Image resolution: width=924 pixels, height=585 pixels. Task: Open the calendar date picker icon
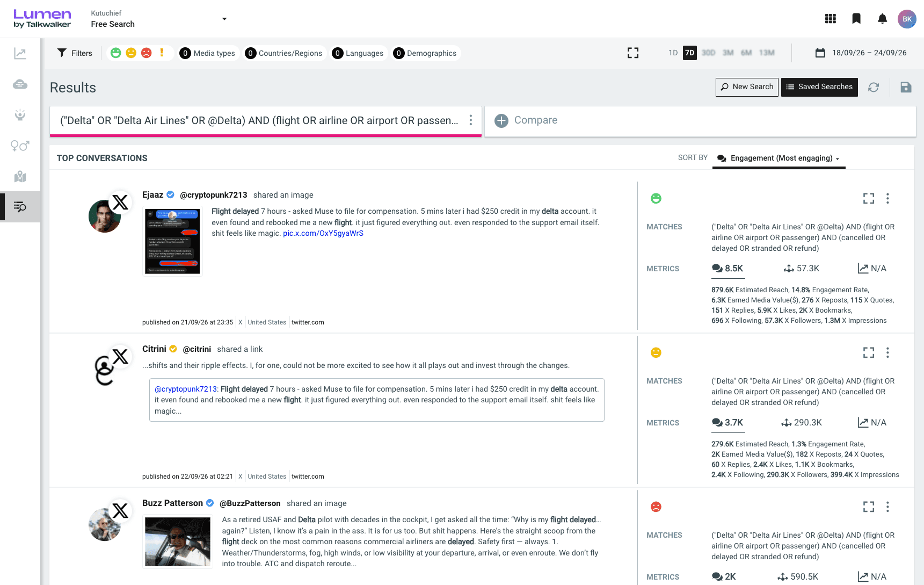coord(820,53)
